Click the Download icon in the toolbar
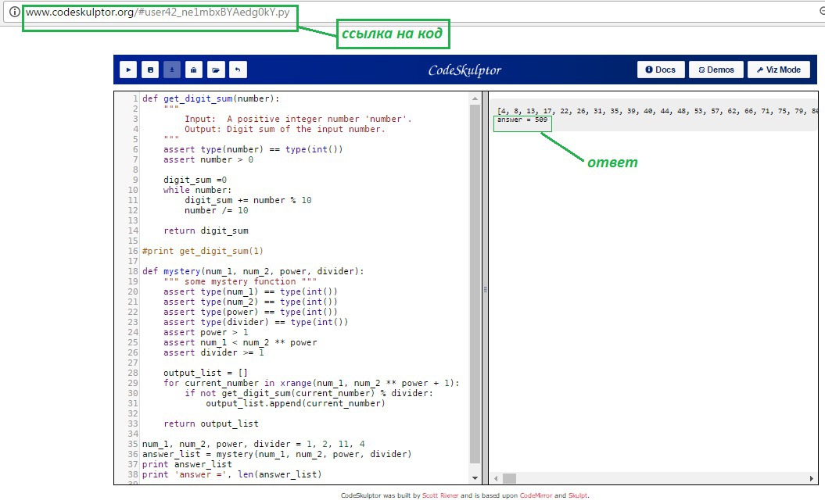The width and height of the screenshot is (825, 504). pyautogui.click(x=172, y=70)
